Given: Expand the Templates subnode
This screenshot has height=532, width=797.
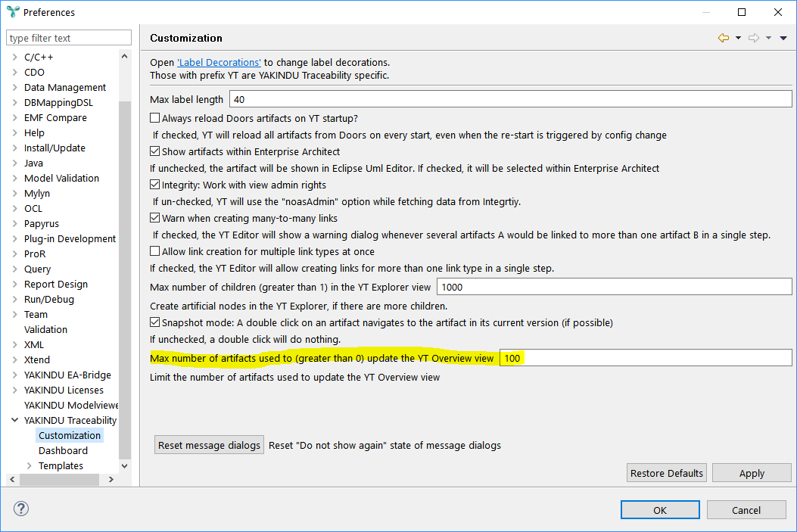Looking at the screenshot, I should [x=29, y=465].
